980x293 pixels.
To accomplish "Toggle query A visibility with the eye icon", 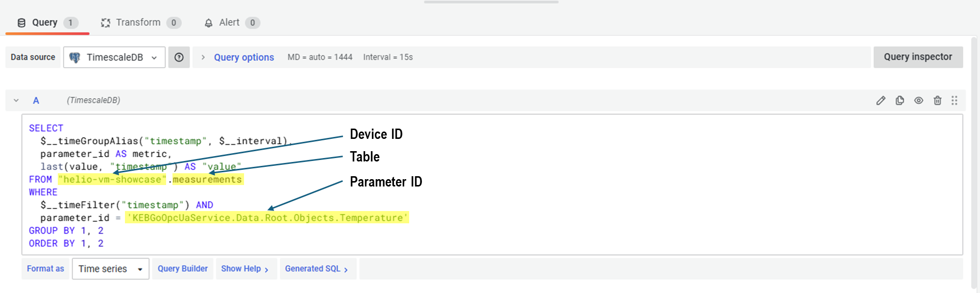I will (919, 101).
